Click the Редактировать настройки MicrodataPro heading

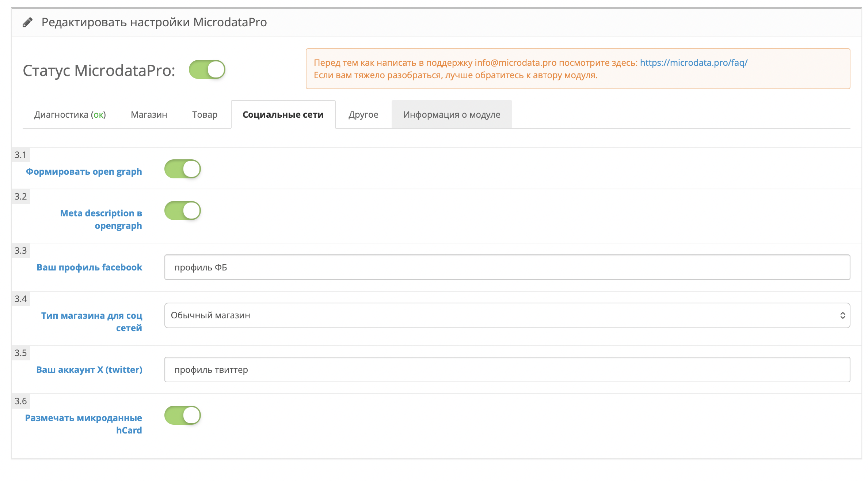[154, 22]
